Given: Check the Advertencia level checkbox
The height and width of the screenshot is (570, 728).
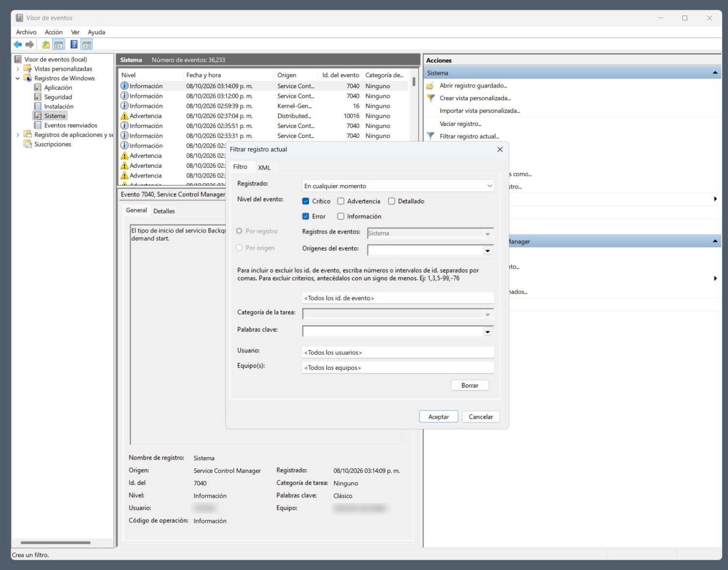Looking at the screenshot, I should coord(341,201).
